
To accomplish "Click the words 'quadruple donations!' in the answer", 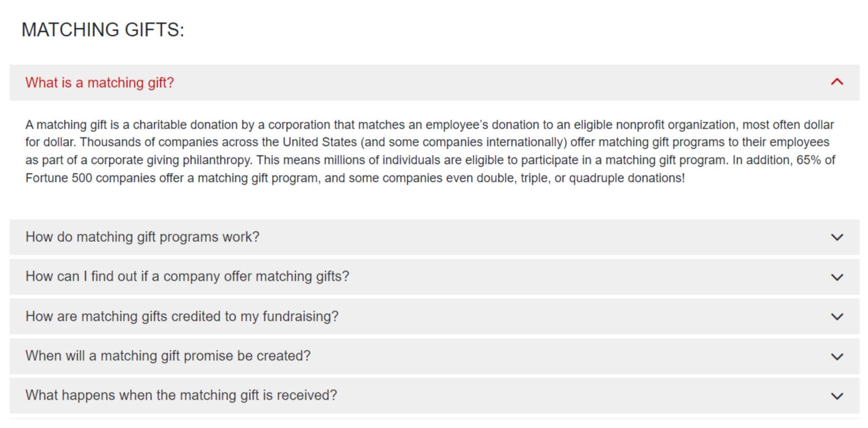I will (x=626, y=178).
